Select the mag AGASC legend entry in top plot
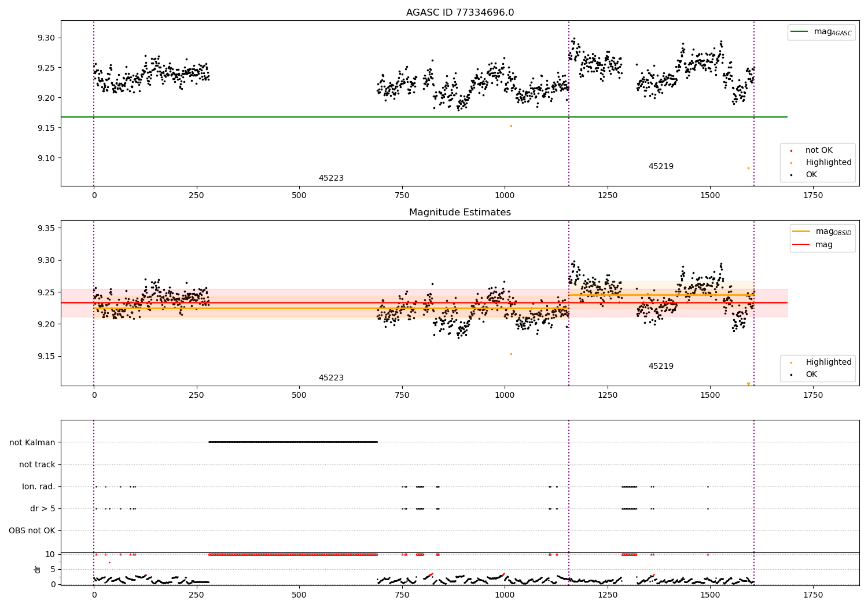868x608 pixels. [x=822, y=32]
